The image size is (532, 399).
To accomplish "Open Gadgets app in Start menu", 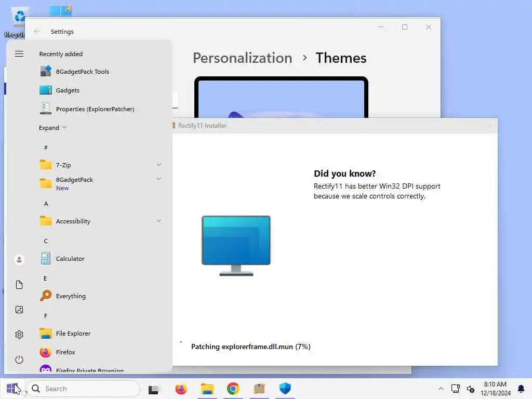I will coord(101,90).
